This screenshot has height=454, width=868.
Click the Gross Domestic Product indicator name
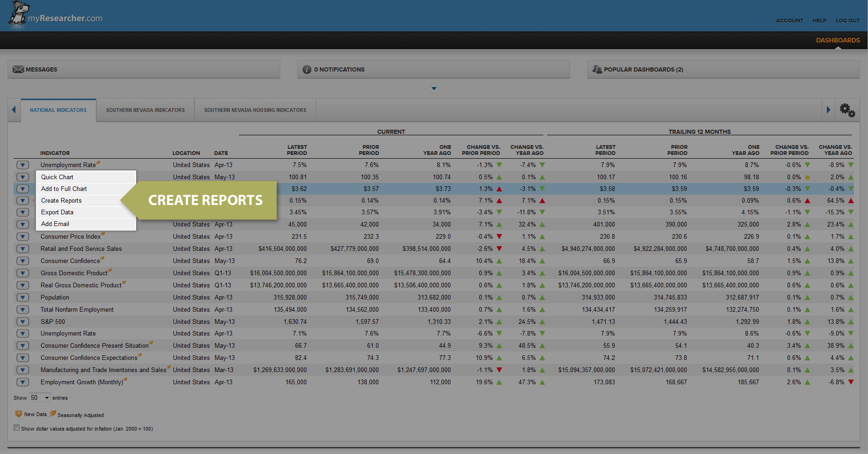tap(74, 273)
